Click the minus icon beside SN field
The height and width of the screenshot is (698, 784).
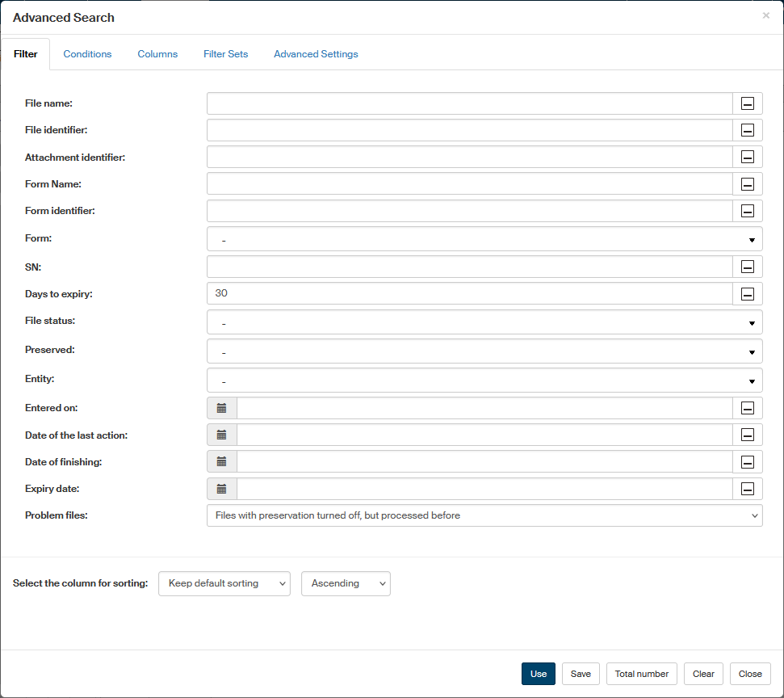pos(747,267)
